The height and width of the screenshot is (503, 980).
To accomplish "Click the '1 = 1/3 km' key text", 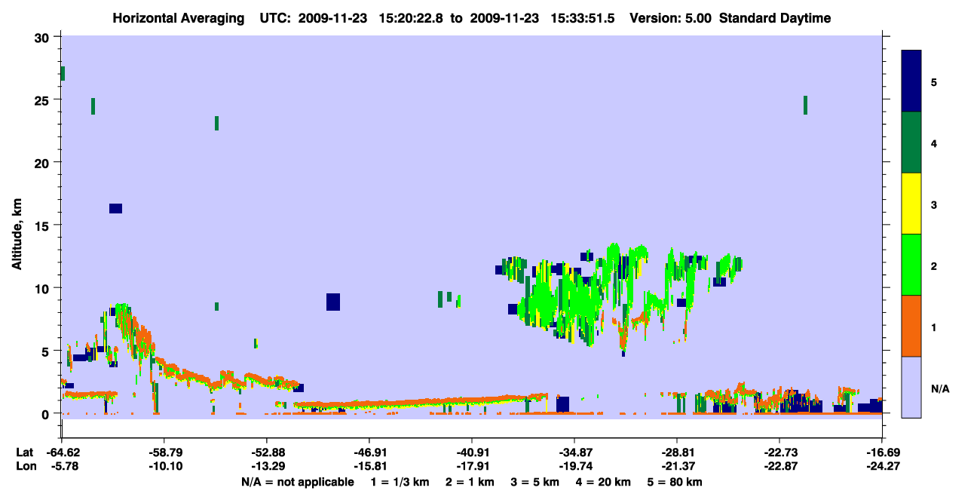I will pos(400,482).
